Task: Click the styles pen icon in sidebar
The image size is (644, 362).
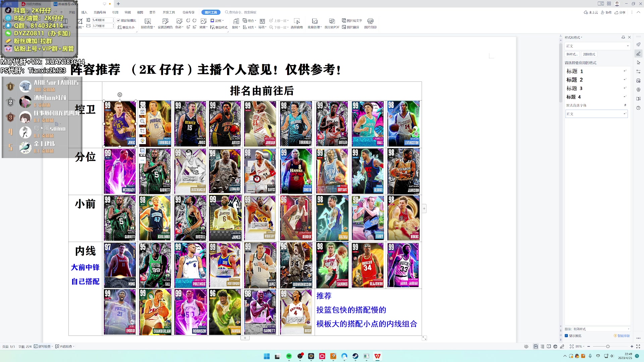Action: pyautogui.click(x=638, y=54)
